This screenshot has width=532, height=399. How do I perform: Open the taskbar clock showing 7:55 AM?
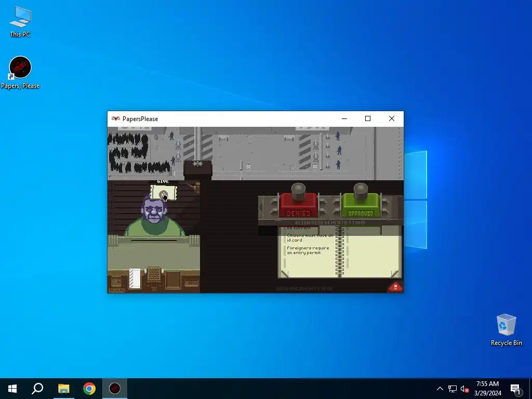487,389
